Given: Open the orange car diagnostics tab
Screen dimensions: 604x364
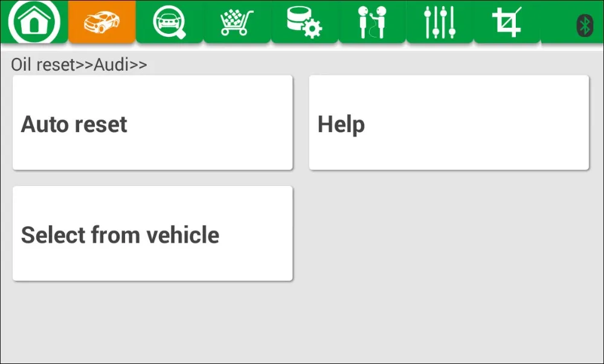Looking at the screenshot, I should 101,21.
